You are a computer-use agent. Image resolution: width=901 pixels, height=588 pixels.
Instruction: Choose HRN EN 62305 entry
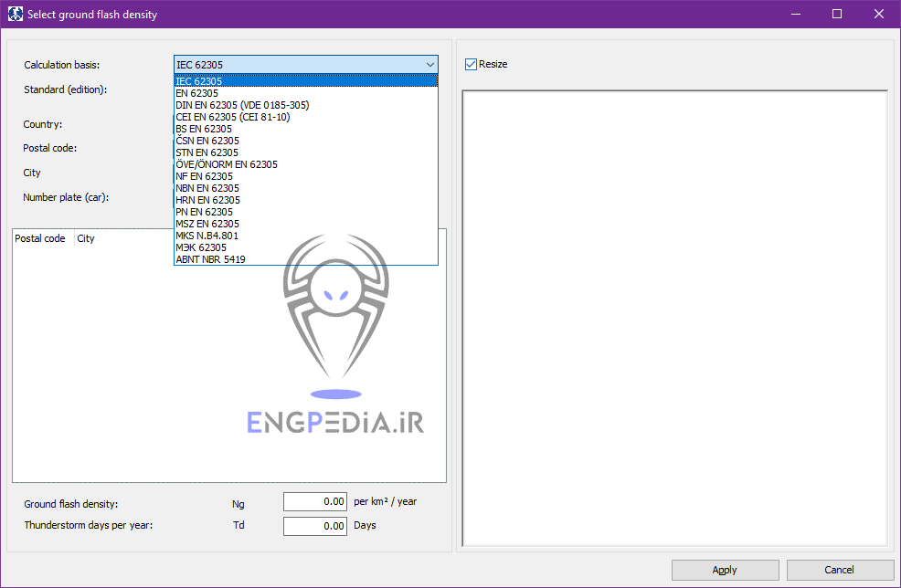pyautogui.click(x=306, y=200)
